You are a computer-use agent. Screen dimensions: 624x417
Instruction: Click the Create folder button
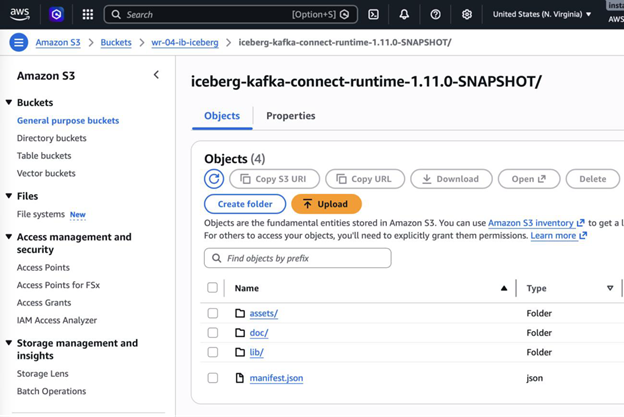coord(245,204)
